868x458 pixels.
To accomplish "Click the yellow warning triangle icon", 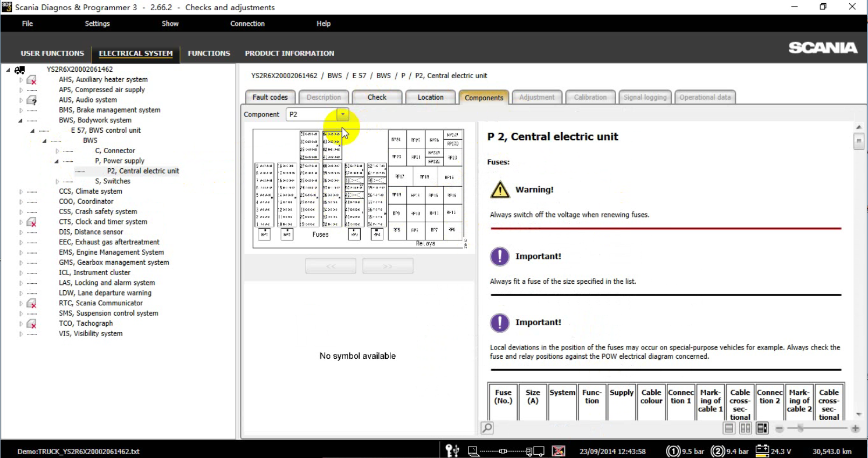I will click(x=500, y=189).
